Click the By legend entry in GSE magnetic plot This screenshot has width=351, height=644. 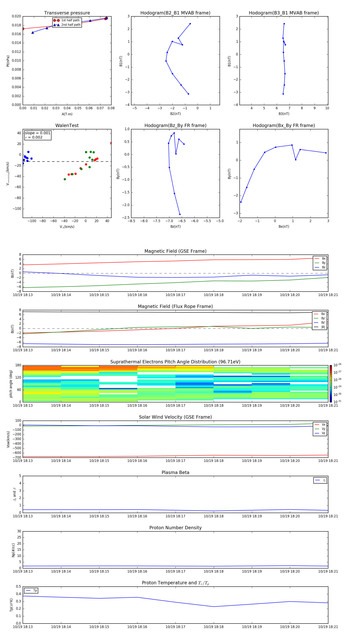[x=320, y=263]
